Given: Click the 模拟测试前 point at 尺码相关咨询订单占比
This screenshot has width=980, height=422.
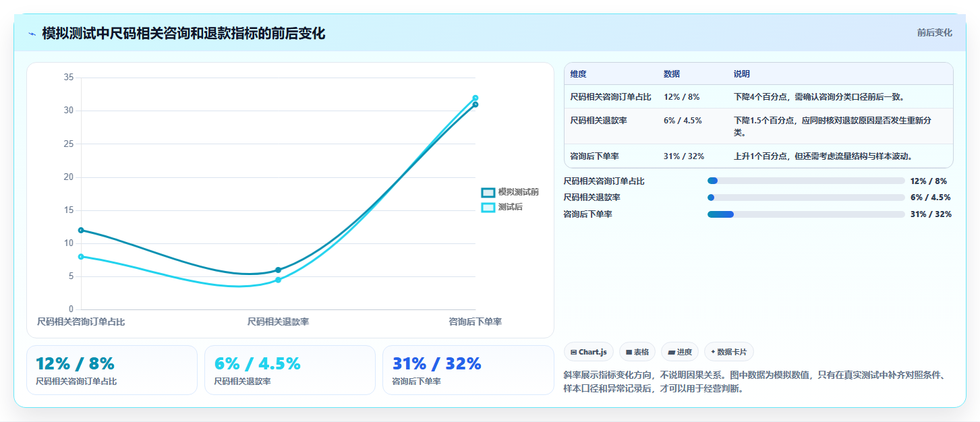Looking at the screenshot, I should coord(81,231).
